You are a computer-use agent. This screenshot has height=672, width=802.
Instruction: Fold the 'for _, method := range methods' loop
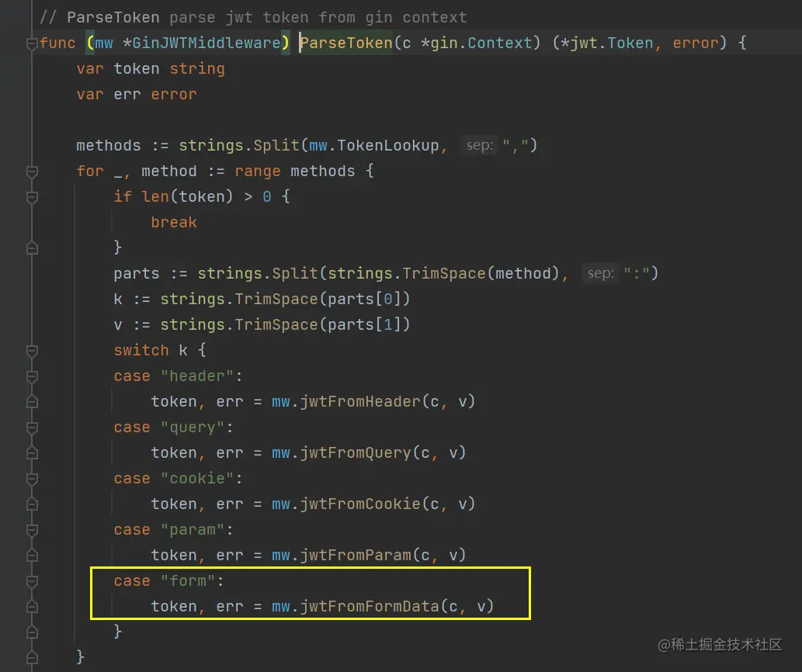pyautogui.click(x=32, y=171)
